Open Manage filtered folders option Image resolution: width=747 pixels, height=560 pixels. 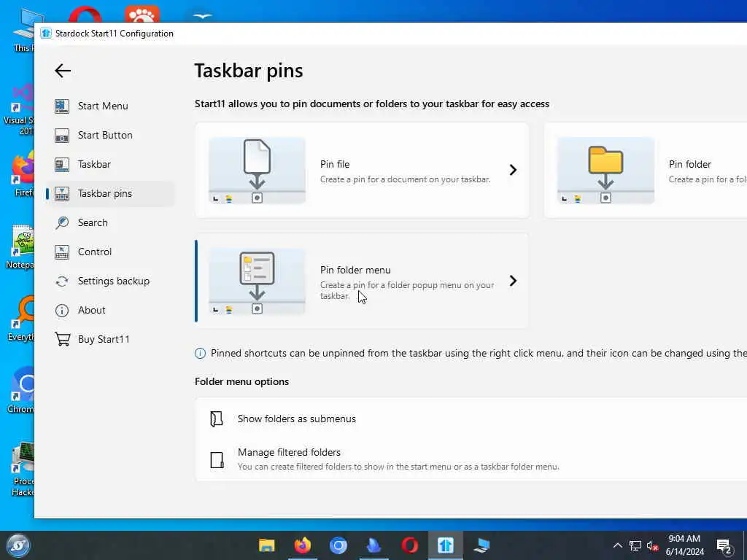click(x=471, y=459)
